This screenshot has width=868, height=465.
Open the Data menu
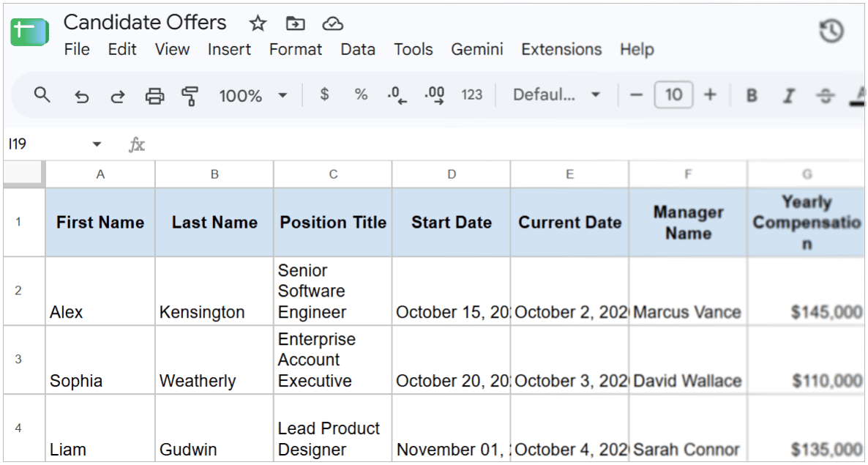(x=358, y=49)
